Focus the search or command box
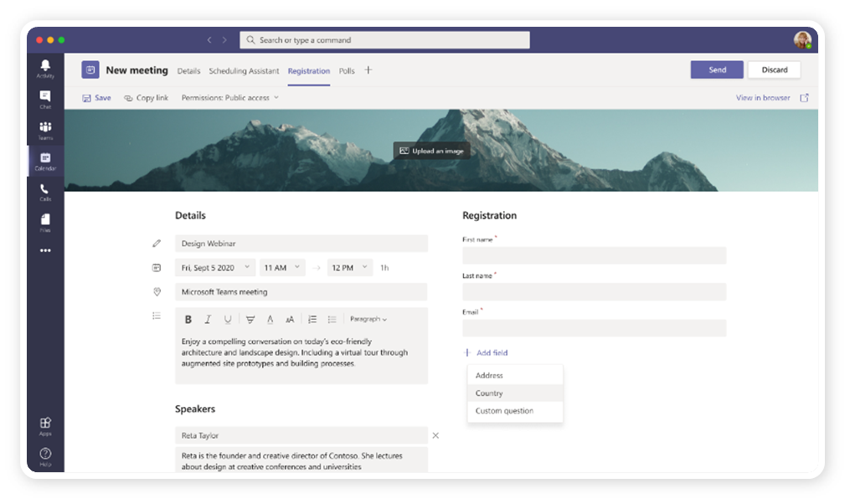 pos(385,40)
